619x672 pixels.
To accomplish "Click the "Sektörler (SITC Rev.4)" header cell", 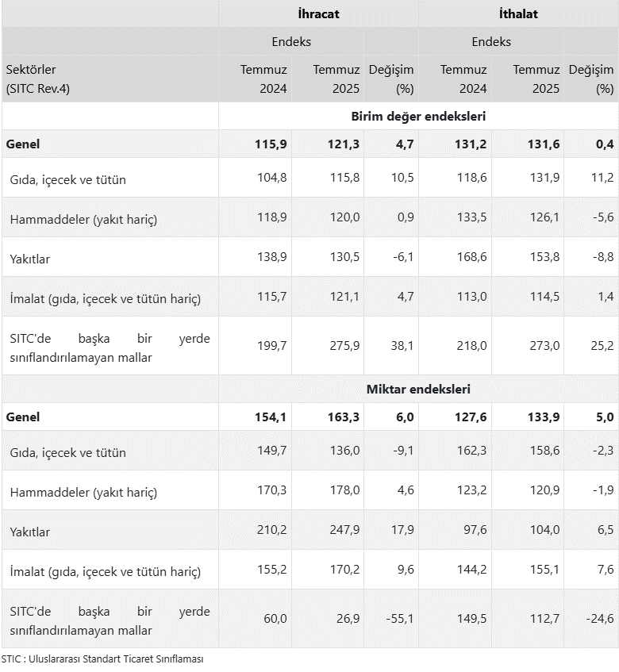I will (x=38, y=79).
